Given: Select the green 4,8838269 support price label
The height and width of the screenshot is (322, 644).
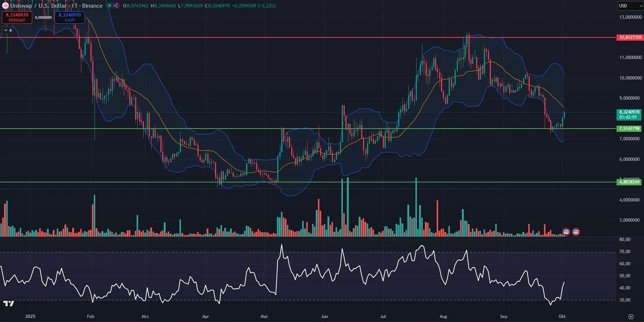Looking at the screenshot, I should tap(629, 182).
